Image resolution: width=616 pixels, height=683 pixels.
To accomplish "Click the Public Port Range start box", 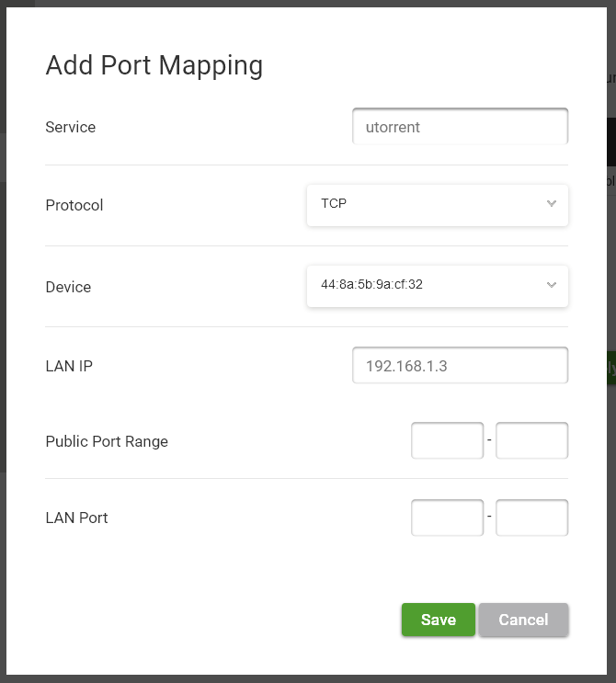I will pyautogui.click(x=448, y=440).
